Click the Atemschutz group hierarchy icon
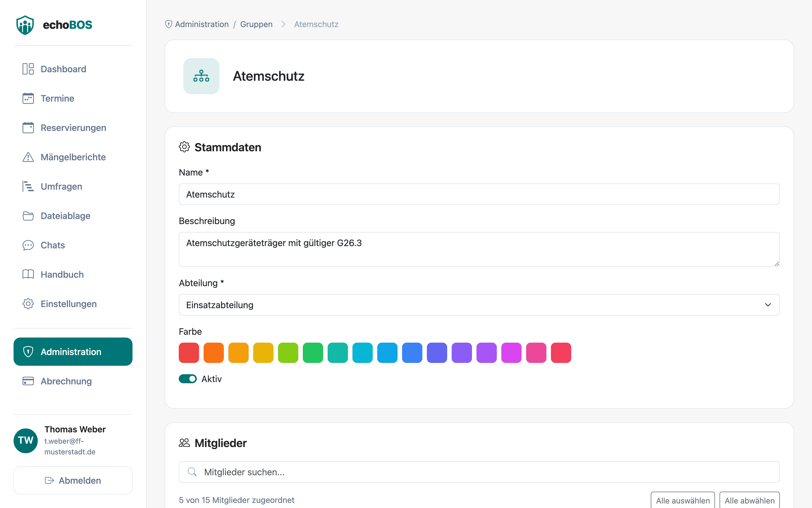 coord(201,76)
